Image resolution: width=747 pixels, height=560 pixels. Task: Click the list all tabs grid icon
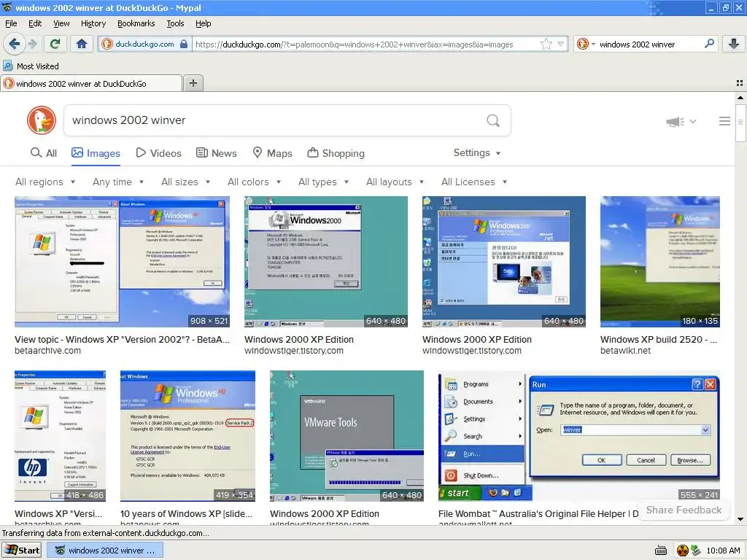(x=740, y=83)
